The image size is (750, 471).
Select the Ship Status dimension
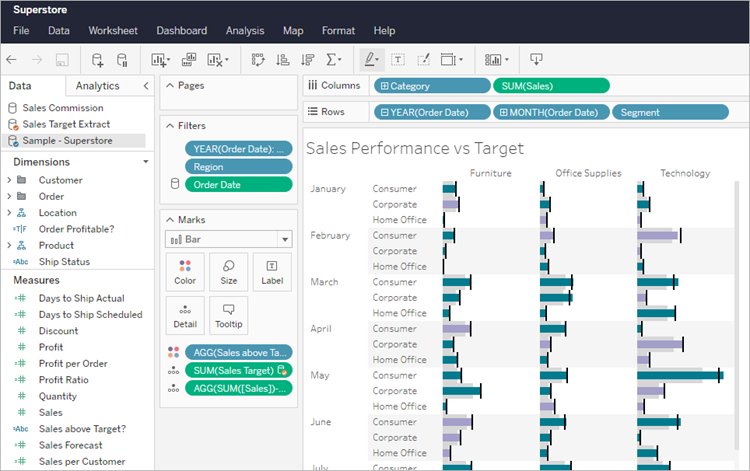pyautogui.click(x=64, y=262)
